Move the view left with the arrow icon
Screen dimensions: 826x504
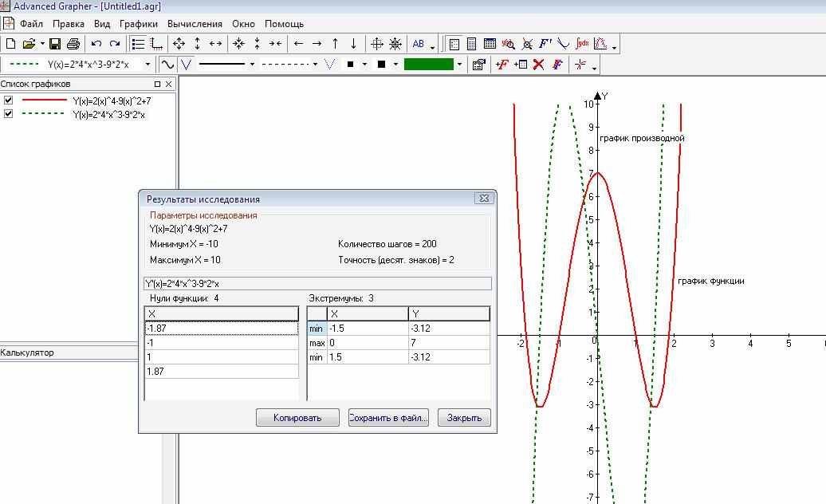click(x=298, y=44)
